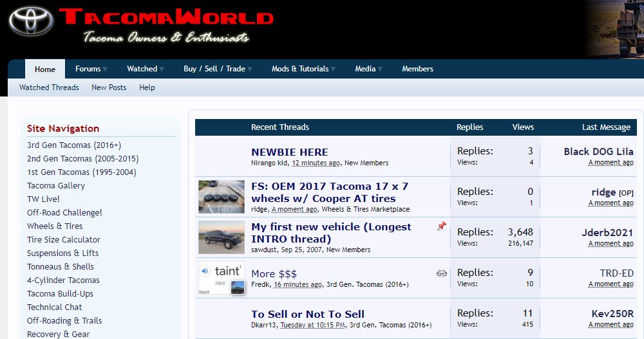Open Wheels & Tires sidebar link

55,226
